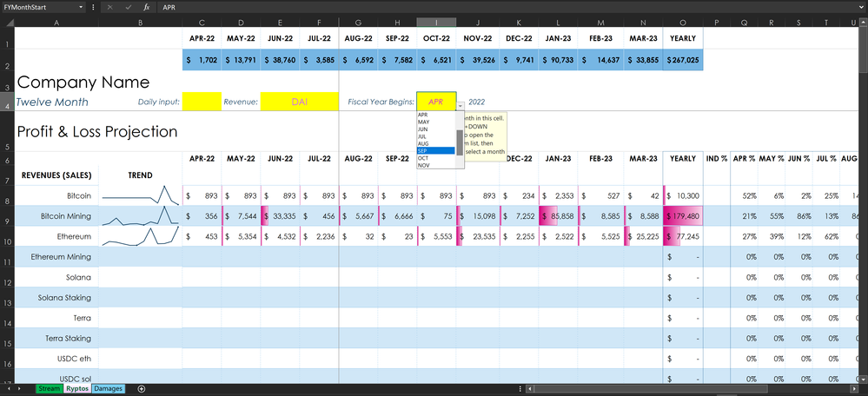Screen dimensions: 868x396
Task: Click the Bitcoin trend sparkline
Action: point(141,195)
